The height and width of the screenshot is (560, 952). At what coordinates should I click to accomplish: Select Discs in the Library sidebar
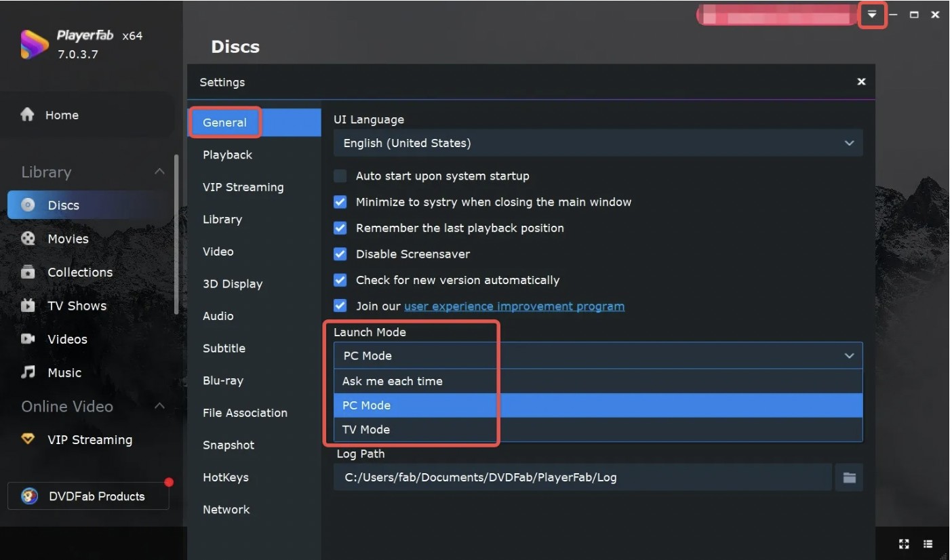[88, 205]
